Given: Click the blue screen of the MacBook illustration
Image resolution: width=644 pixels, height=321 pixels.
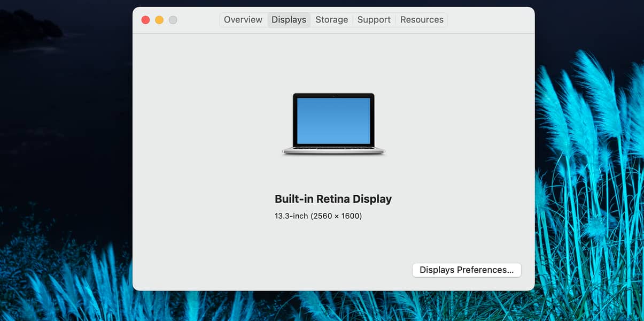Looking at the screenshot, I should (x=333, y=120).
